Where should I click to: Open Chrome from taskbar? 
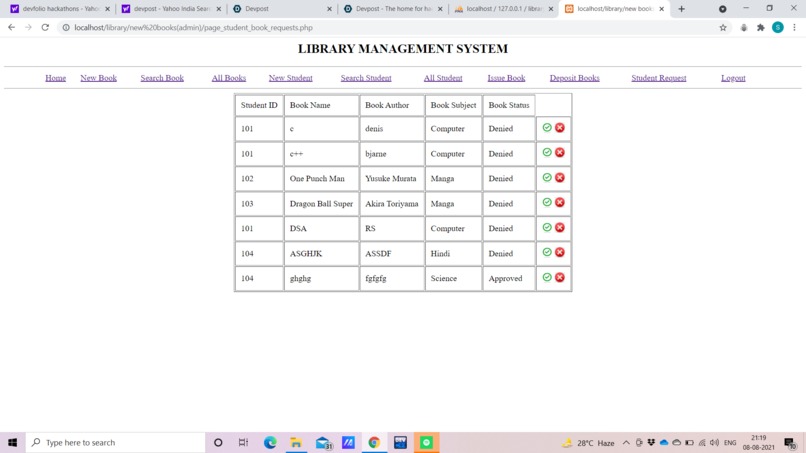click(x=374, y=442)
